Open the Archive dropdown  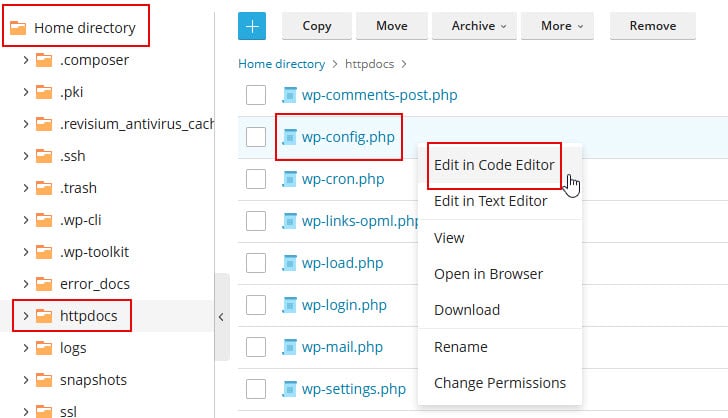[x=474, y=26]
